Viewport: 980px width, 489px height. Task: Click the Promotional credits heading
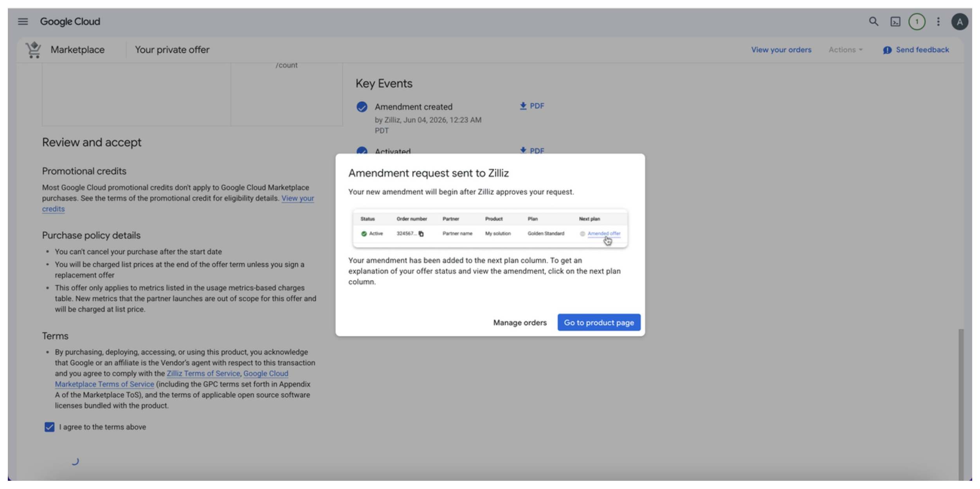(x=84, y=171)
